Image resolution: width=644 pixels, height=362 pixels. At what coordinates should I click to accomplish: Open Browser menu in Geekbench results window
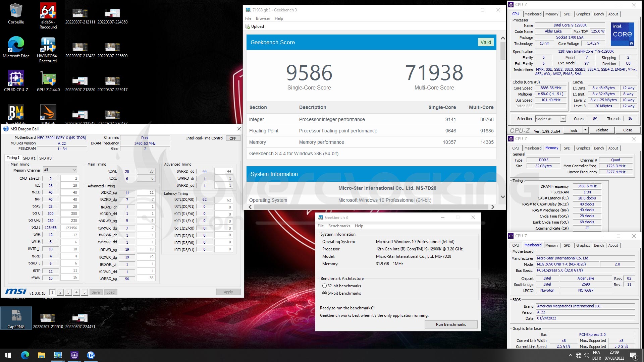click(x=263, y=18)
